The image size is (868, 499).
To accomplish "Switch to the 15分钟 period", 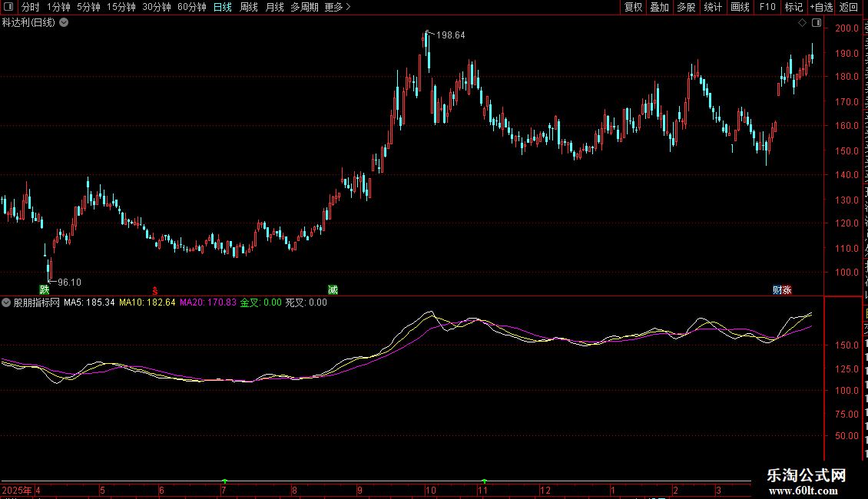I will coord(121,7).
